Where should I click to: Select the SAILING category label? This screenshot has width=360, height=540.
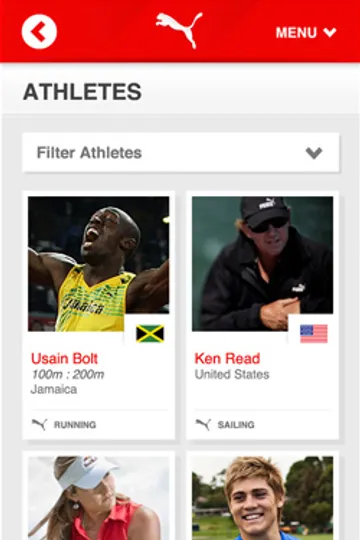pyautogui.click(x=236, y=425)
